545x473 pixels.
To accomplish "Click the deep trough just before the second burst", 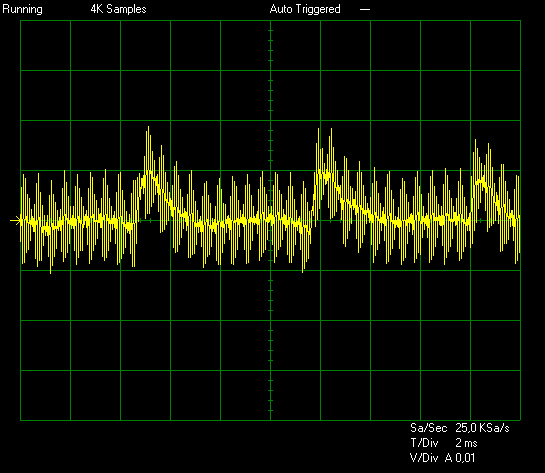I will [x=303, y=271].
